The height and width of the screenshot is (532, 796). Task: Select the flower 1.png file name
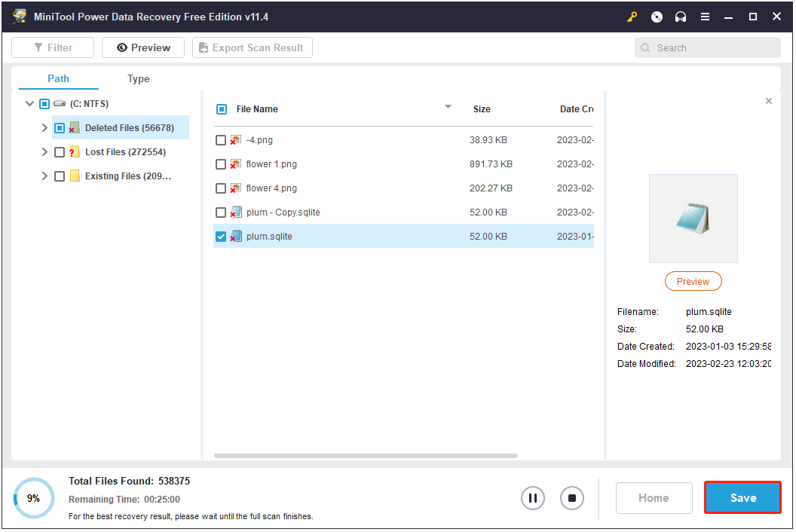(271, 164)
